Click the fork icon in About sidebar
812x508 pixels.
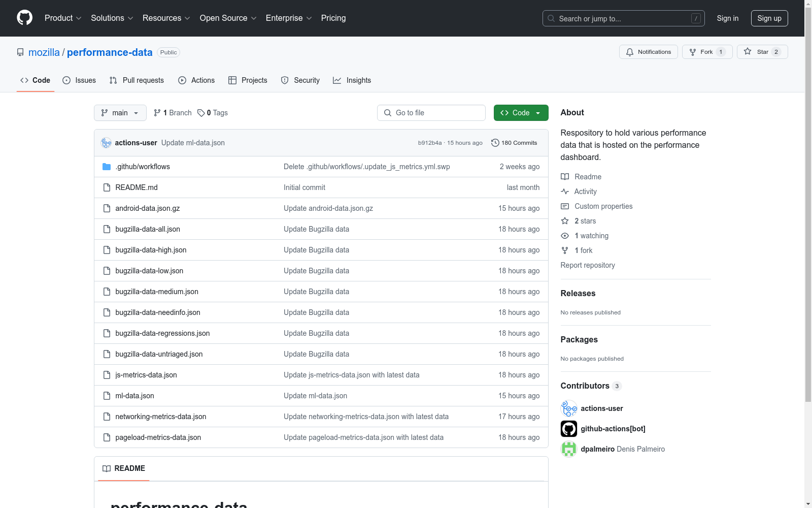point(565,250)
